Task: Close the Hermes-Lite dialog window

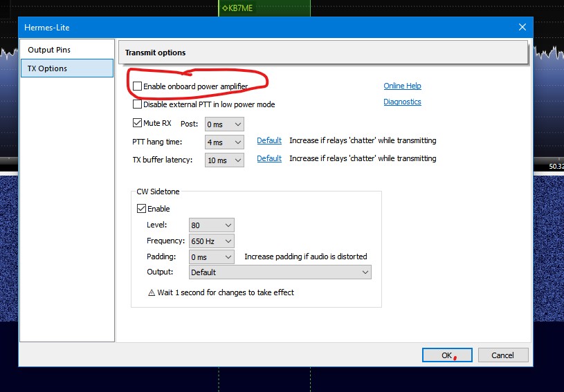Action: coord(522,27)
